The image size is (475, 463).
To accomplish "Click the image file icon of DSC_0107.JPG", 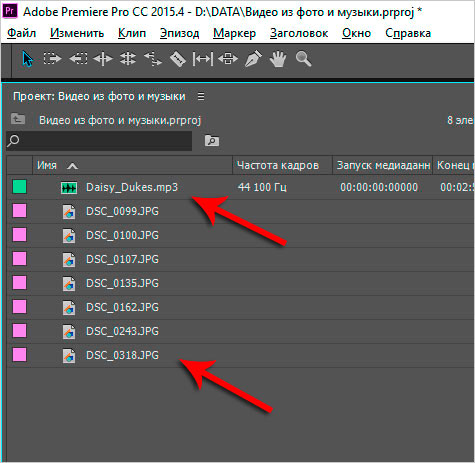I will point(69,260).
